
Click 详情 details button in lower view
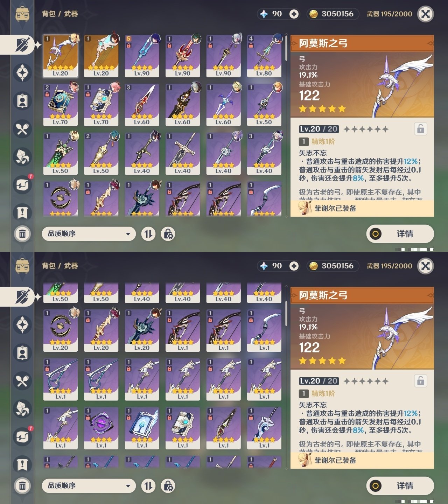(400, 486)
